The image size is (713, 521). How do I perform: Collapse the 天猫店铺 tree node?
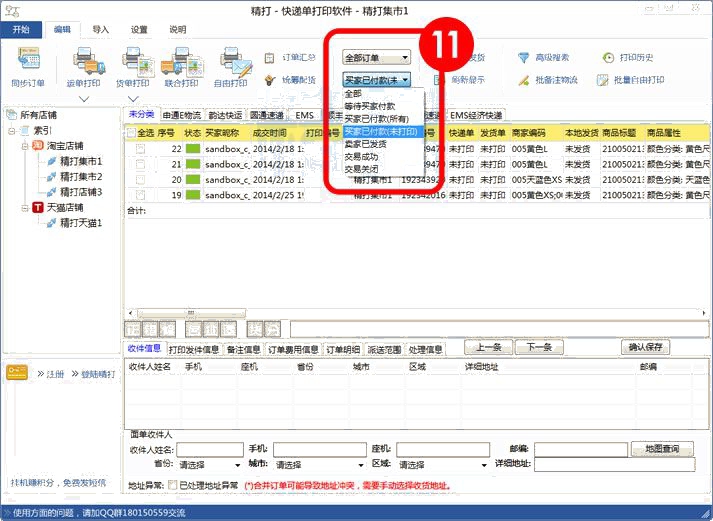pos(25,208)
